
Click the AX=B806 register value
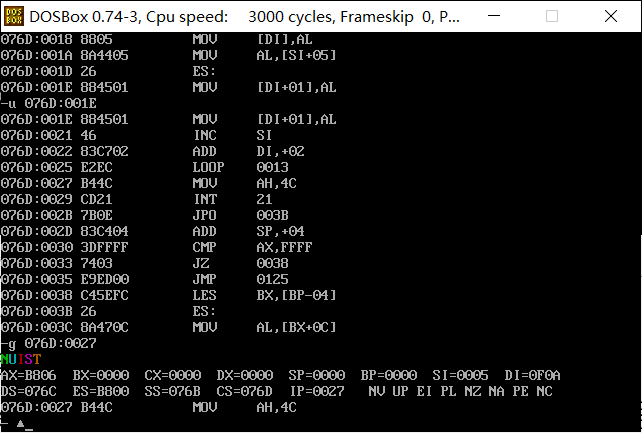pos(28,375)
